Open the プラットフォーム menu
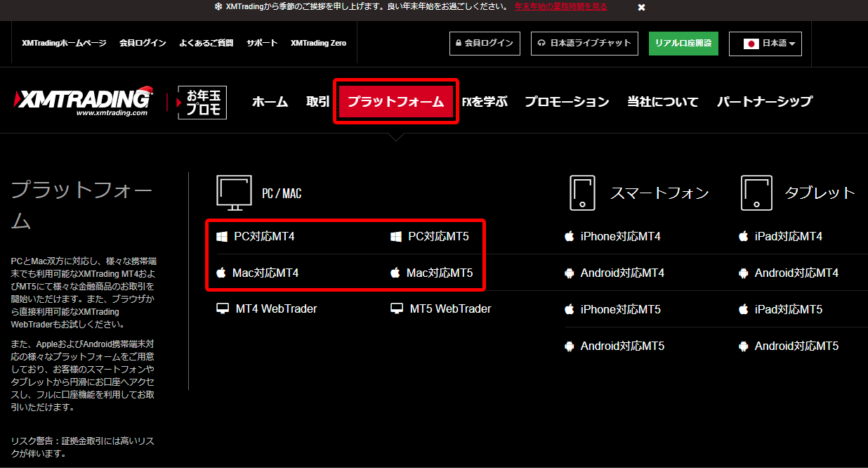 click(396, 101)
